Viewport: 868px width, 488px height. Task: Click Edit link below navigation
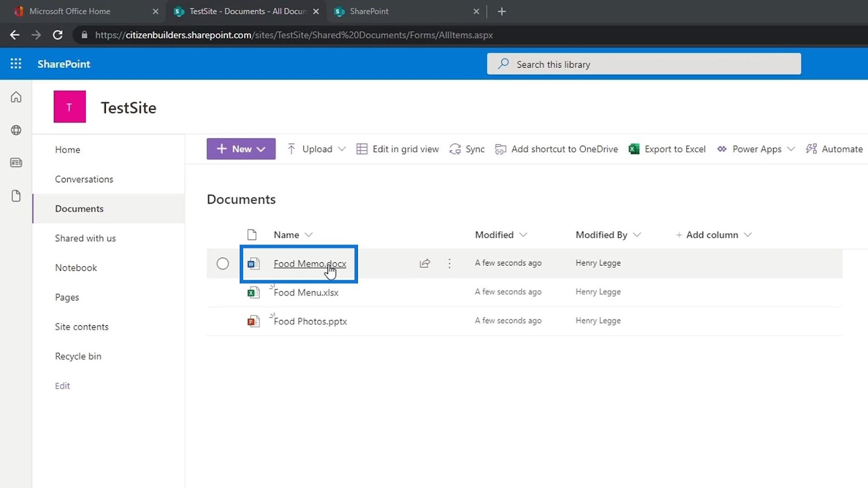click(62, 386)
